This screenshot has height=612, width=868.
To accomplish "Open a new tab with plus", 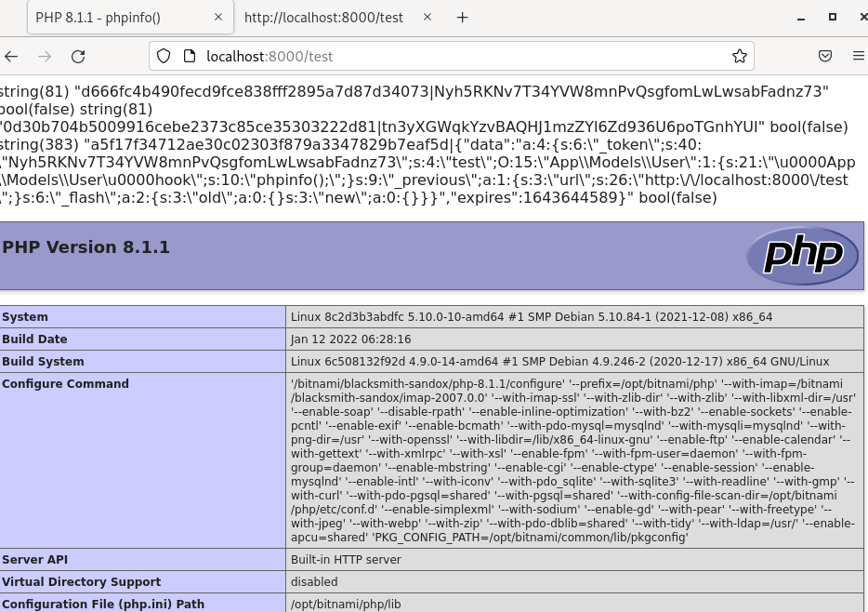I will (x=462, y=18).
